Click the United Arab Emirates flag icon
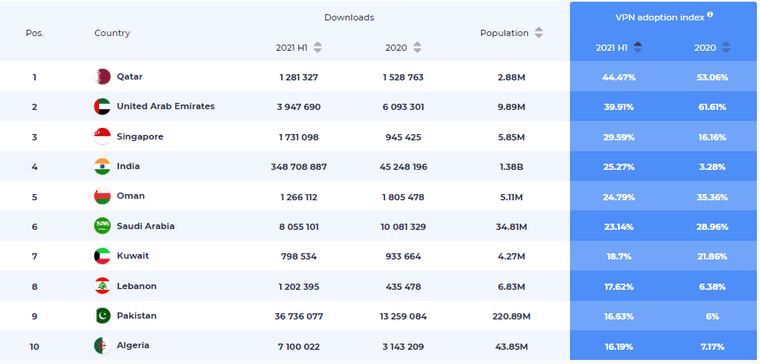The image size is (760, 364). pos(102,107)
